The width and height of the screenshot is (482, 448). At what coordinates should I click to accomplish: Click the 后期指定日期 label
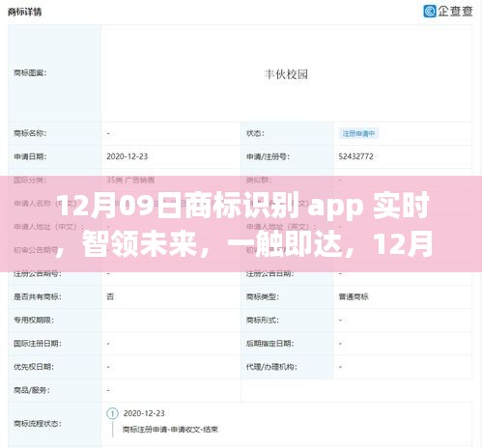coord(270,344)
